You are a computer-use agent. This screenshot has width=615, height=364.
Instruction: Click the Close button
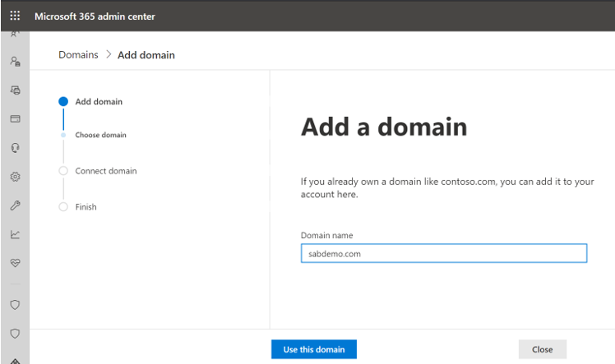coord(542,349)
